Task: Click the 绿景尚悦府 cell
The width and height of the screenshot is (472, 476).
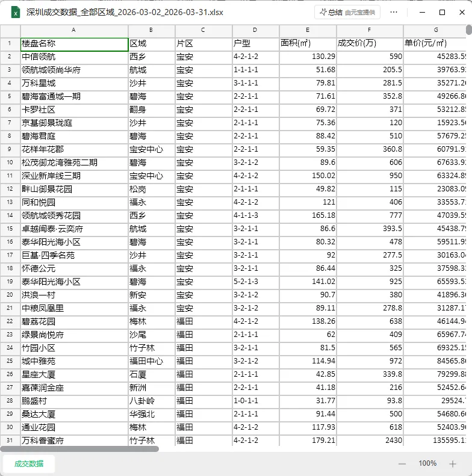Action: (x=74, y=335)
